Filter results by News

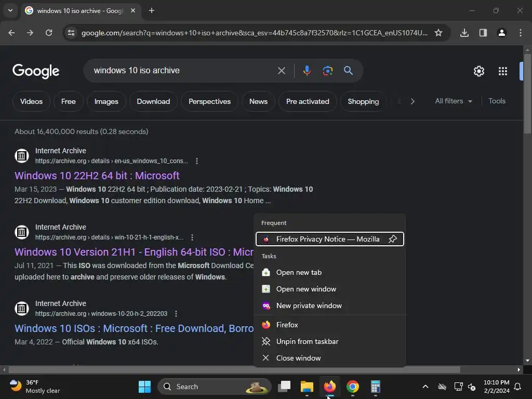click(258, 101)
